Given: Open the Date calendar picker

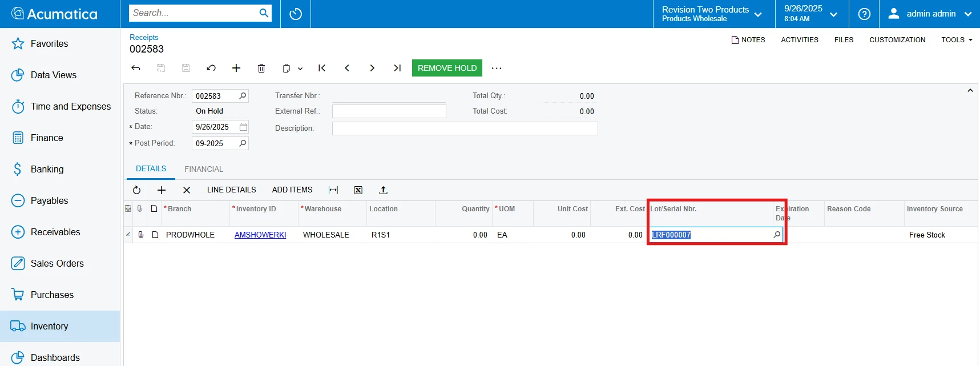Looking at the screenshot, I should pyautogui.click(x=243, y=127).
